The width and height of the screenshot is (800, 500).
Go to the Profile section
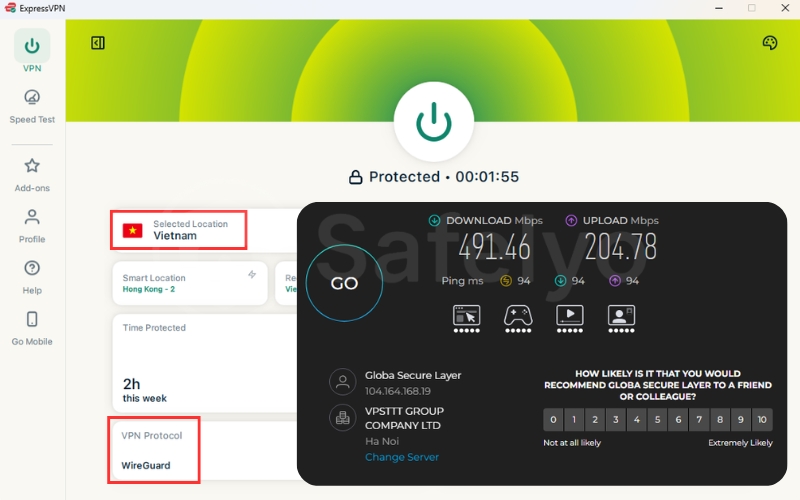pyautogui.click(x=32, y=226)
